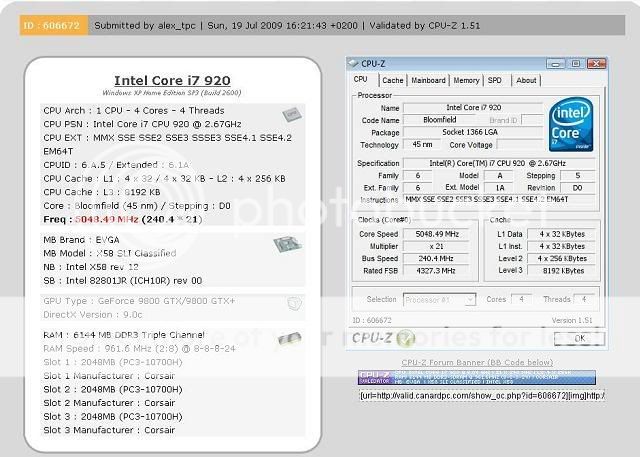
Task: Switch to the CPU tab
Action: click(x=360, y=79)
